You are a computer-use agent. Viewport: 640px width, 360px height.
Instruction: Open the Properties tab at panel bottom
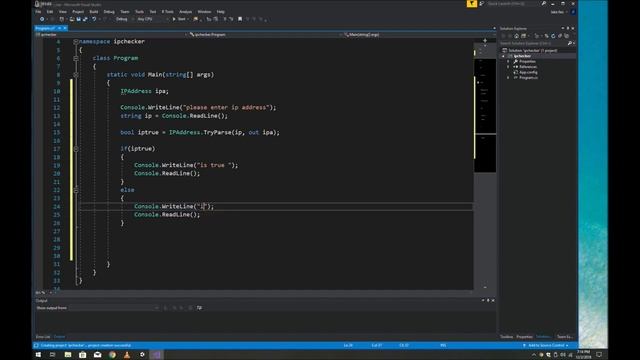(x=524, y=337)
